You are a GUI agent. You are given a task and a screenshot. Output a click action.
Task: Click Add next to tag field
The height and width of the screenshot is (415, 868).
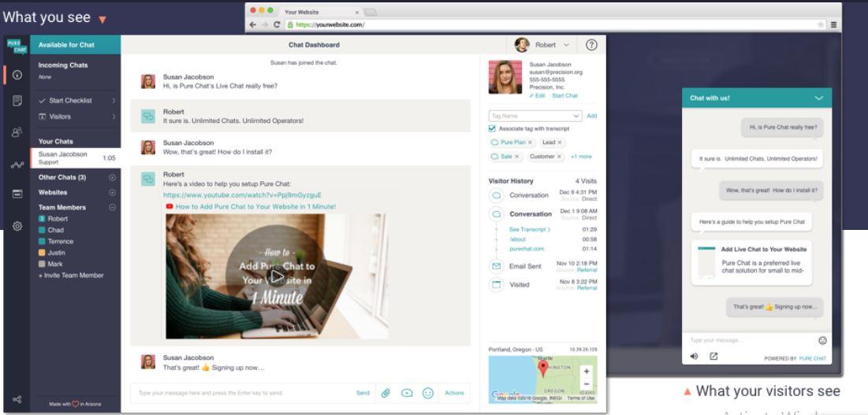592,116
